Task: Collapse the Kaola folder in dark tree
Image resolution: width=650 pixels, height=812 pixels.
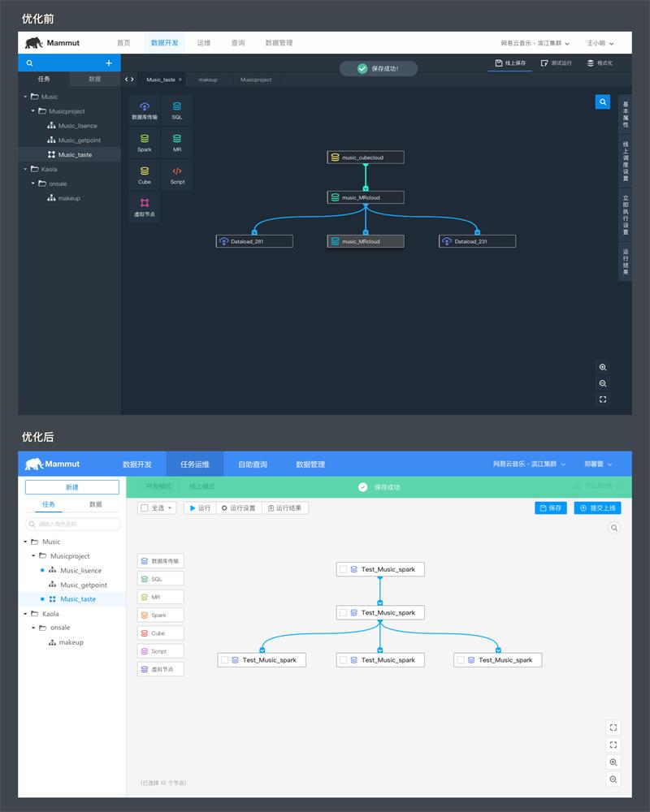Action: [25, 170]
